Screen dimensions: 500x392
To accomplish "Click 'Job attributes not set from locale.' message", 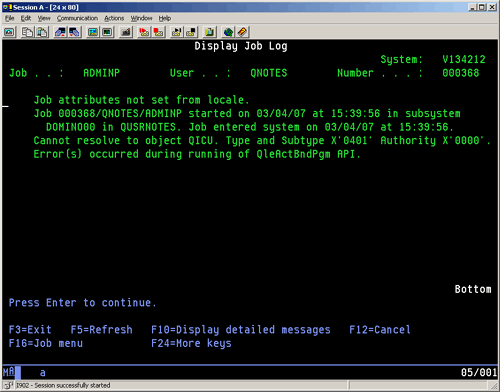I will 141,100.
